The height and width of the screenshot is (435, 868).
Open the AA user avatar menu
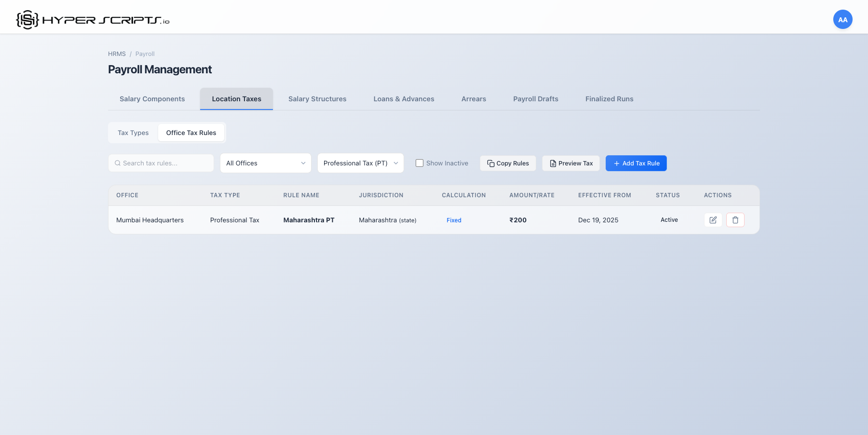coord(842,20)
